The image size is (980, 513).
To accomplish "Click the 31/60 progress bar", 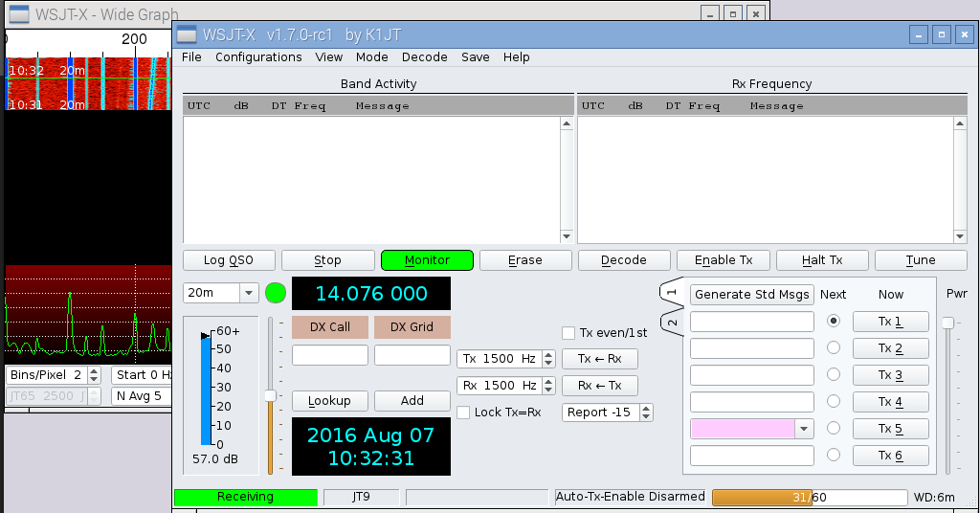I will point(810,498).
